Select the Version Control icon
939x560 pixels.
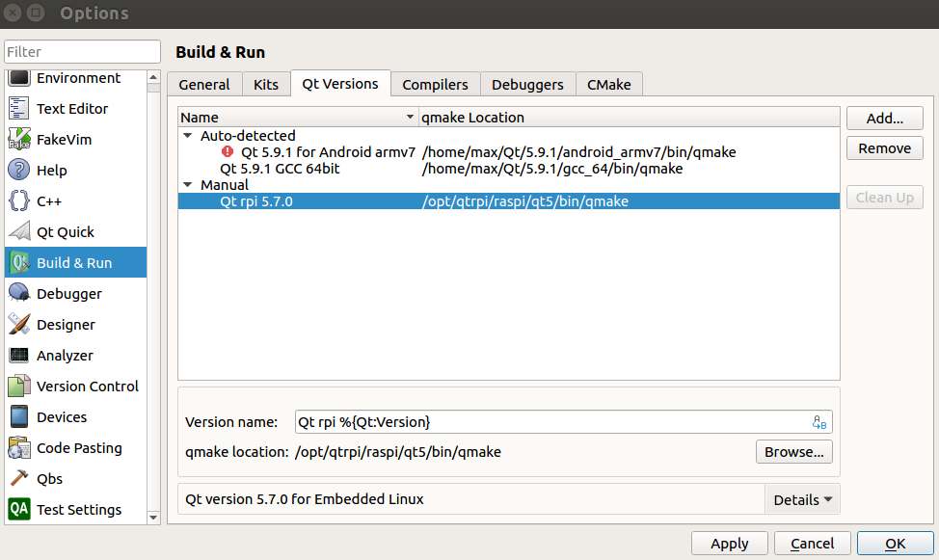coord(18,386)
